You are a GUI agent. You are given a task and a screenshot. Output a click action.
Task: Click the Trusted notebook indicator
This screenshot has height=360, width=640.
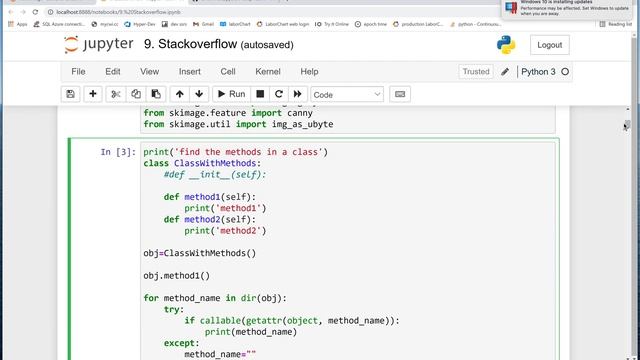[476, 71]
